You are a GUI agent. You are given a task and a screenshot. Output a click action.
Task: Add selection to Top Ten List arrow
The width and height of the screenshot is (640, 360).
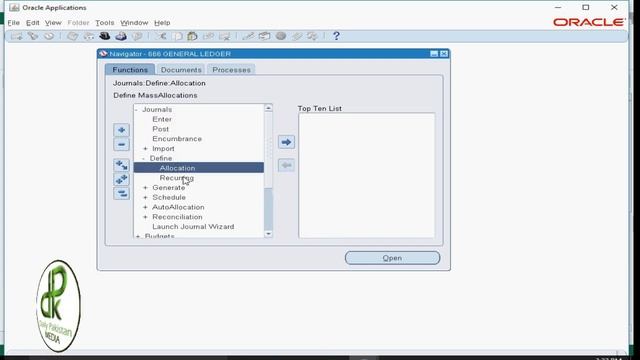[x=286, y=142]
